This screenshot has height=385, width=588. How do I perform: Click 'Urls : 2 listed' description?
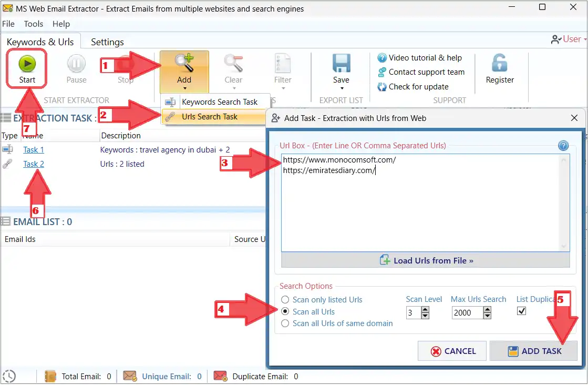[122, 164]
